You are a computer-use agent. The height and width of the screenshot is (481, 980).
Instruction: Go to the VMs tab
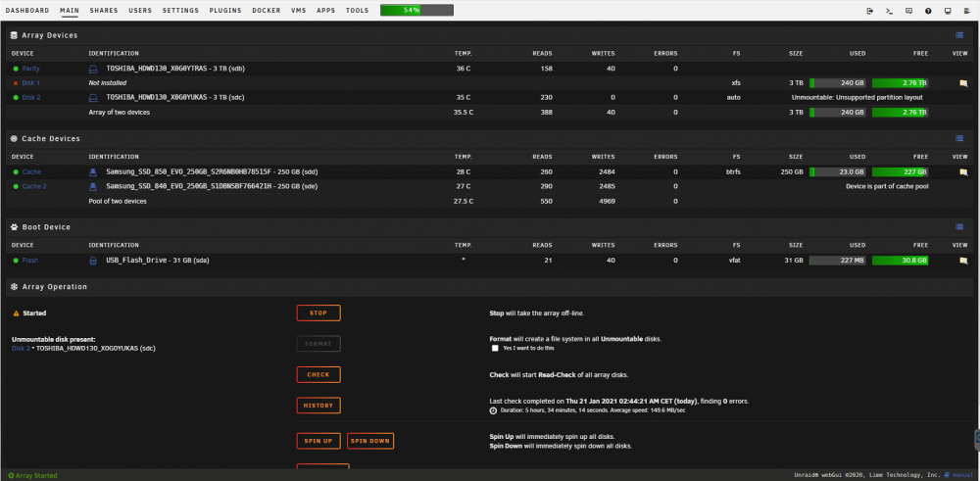click(x=299, y=11)
